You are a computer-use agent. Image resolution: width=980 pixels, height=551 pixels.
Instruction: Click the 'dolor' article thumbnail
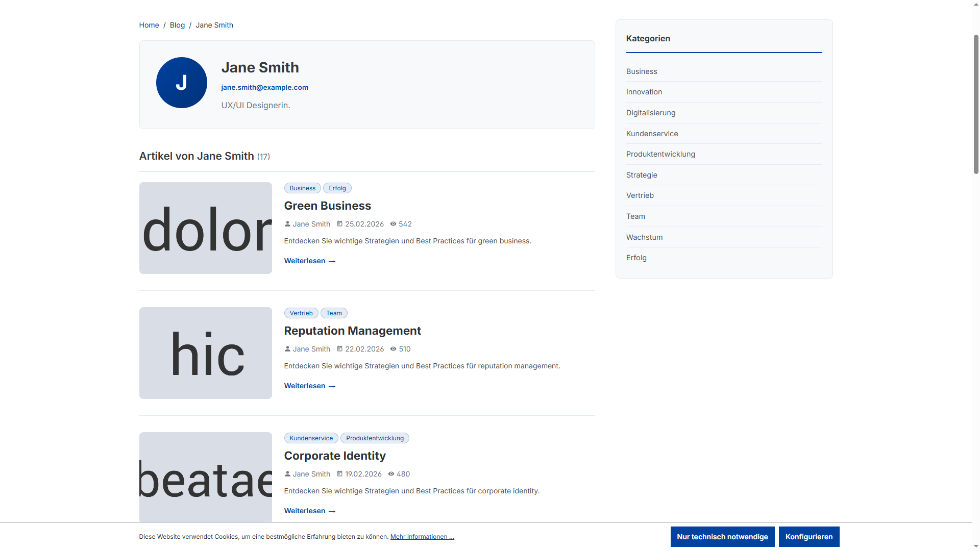[x=206, y=228]
